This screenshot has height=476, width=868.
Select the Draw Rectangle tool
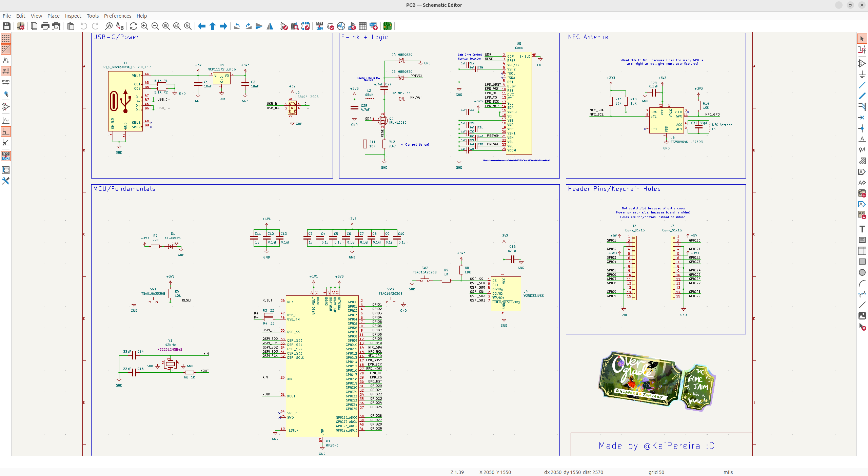tap(862, 262)
